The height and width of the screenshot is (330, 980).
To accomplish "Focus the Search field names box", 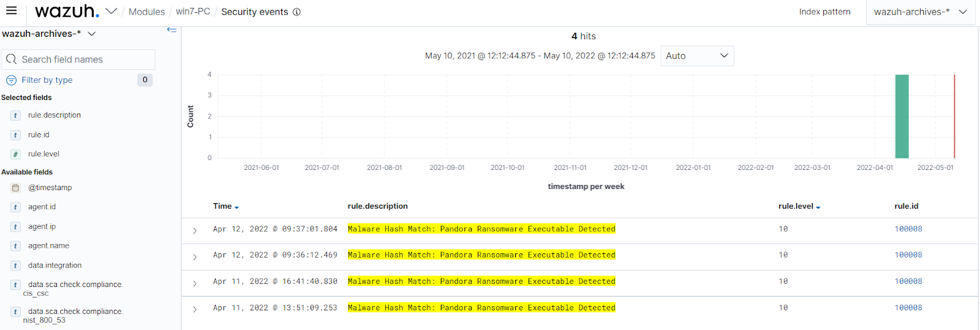I will [78, 59].
